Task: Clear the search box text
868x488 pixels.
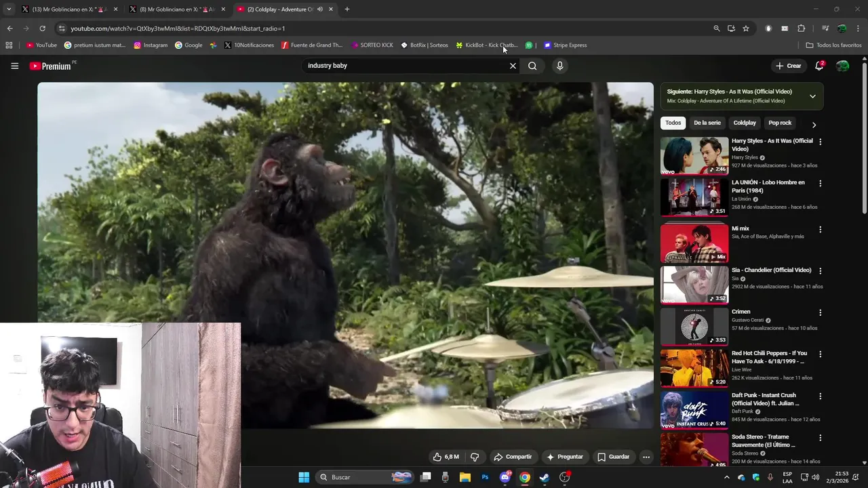Action: tap(513, 66)
